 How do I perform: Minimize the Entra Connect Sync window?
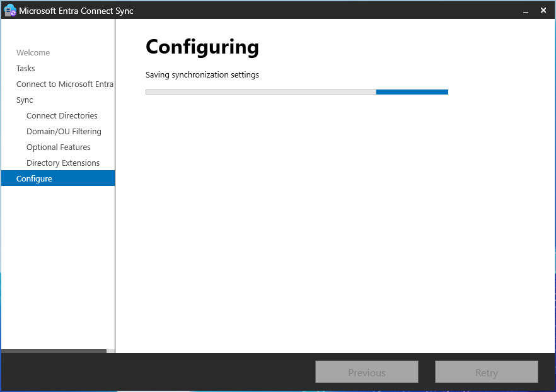click(x=526, y=11)
